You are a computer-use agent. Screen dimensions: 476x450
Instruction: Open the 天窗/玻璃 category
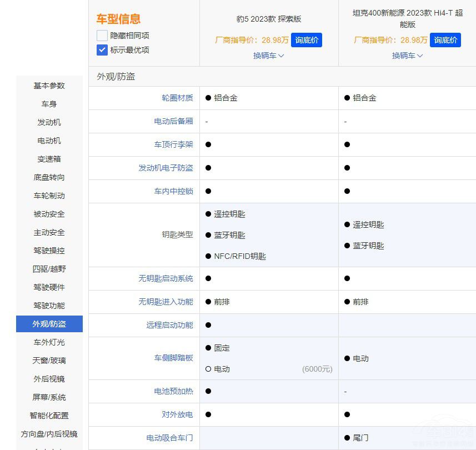49,361
